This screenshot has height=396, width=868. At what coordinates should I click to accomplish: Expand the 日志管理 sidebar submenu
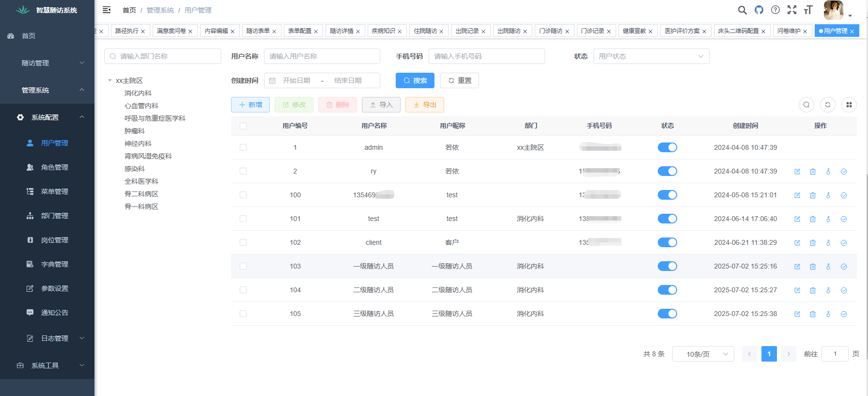click(x=47, y=338)
